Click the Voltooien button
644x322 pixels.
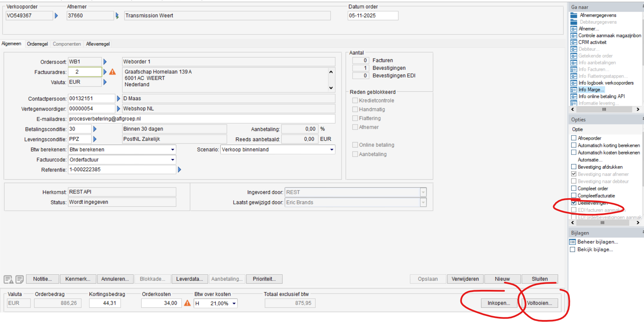point(539,303)
